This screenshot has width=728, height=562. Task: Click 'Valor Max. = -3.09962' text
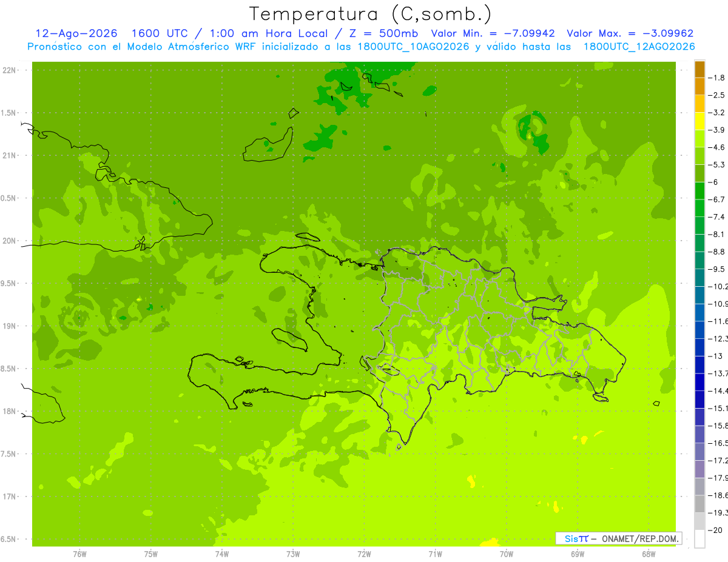[x=630, y=33]
